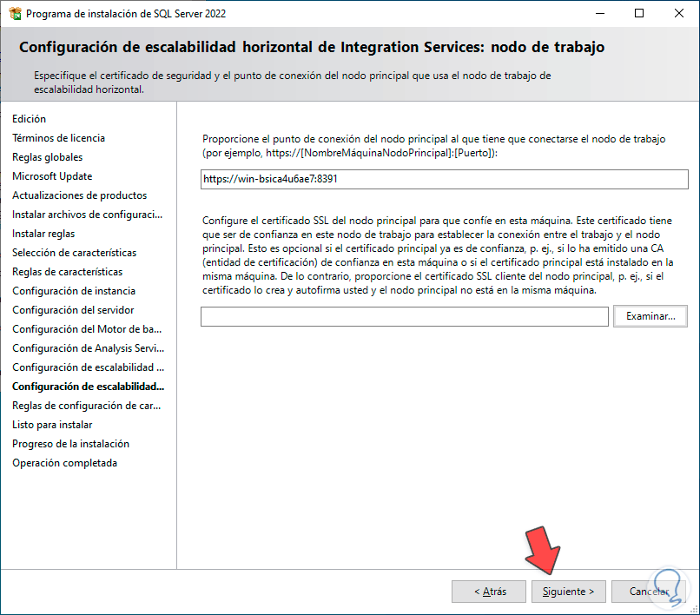
Task: Select Reglas de configuración de car... step
Action: tap(87, 406)
